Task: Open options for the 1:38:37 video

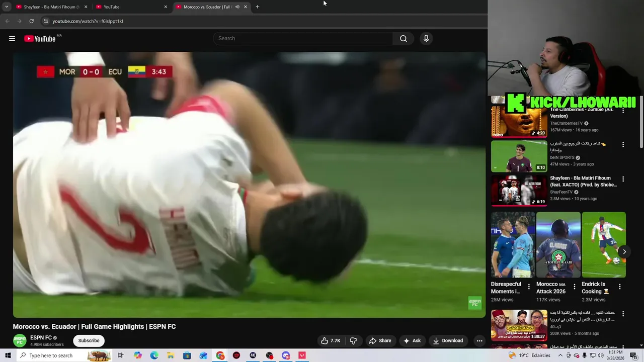Action: pyautogui.click(x=623, y=314)
